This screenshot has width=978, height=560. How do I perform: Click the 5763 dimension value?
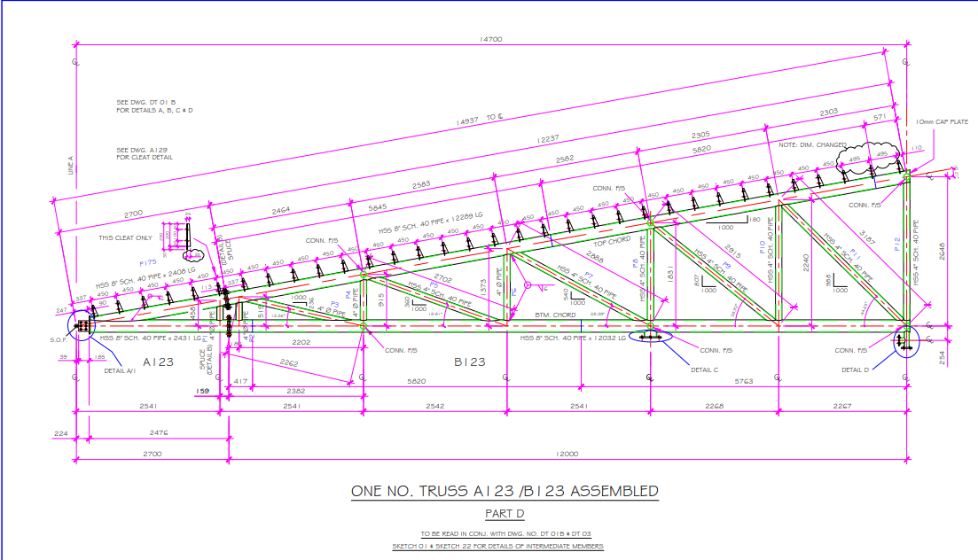(744, 381)
